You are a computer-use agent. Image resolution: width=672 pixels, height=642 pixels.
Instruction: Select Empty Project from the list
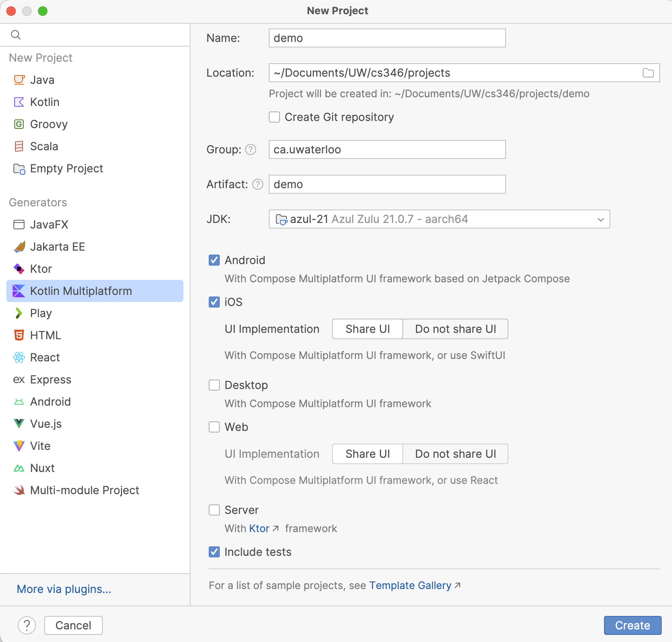tap(66, 168)
